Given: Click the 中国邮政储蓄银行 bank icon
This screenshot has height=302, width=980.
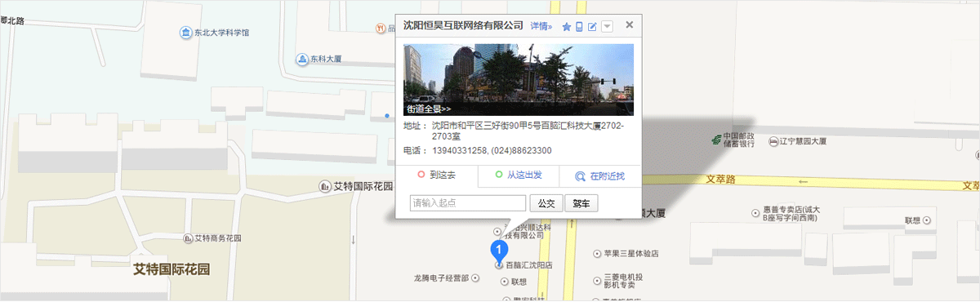Looking at the screenshot, I should pyautogui.click(x=716, y=140).
